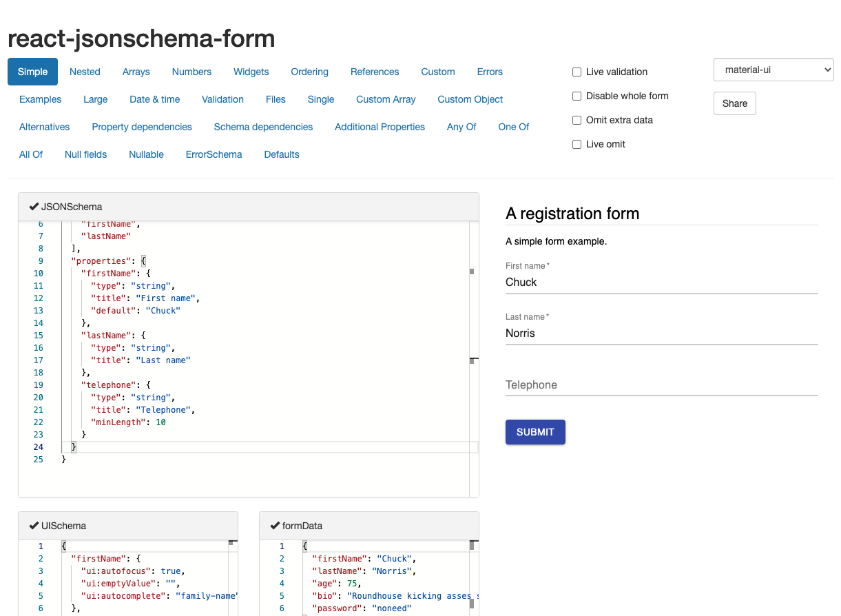Click the "properties" line in JSONSchema
The width and height of the screenshot is (841, 616).
[109, 261]
